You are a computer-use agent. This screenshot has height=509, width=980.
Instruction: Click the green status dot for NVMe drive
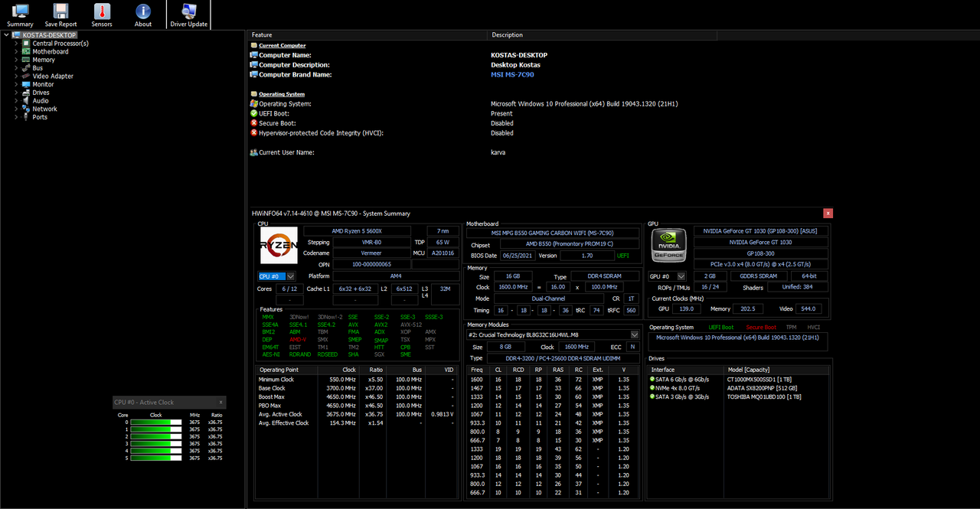(652, 387)
